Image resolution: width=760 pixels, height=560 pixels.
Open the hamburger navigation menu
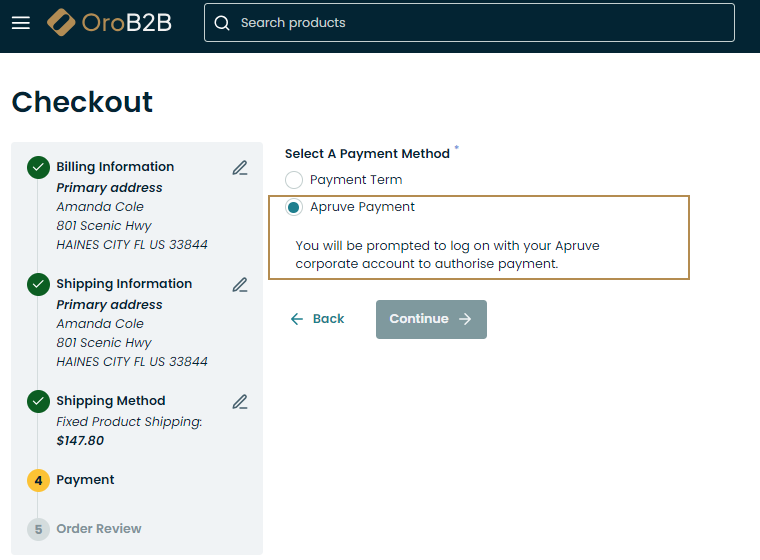point(21,23)
